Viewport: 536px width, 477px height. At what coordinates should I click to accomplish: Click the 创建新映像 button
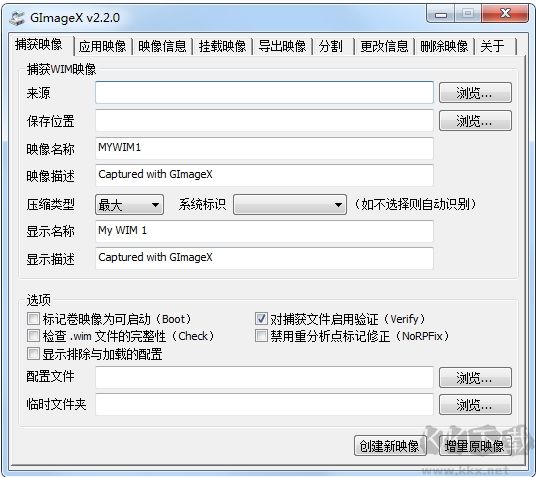[390, 446]
